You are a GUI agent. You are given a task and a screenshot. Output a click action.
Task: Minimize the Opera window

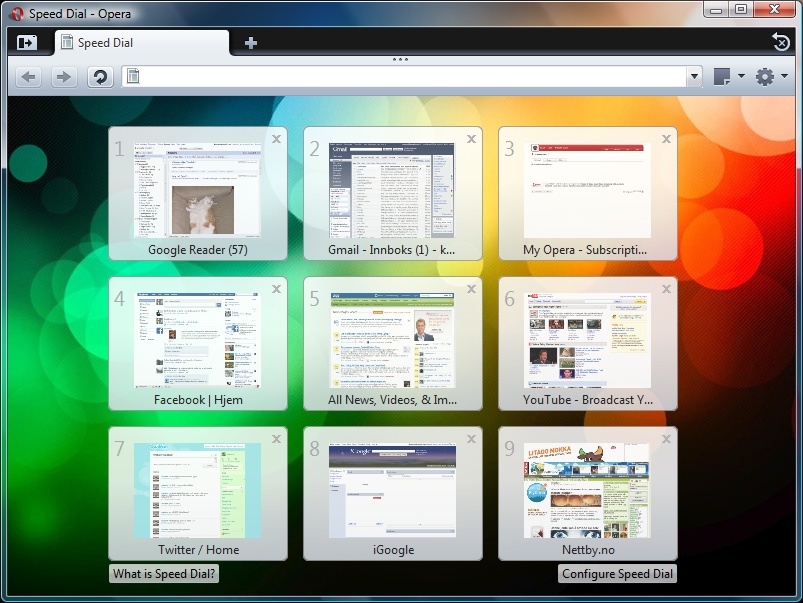tap(716, 10)
